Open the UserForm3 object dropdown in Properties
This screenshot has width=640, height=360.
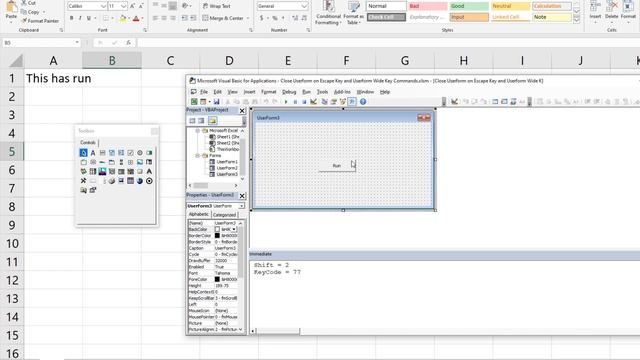click(x=242, y=206)
